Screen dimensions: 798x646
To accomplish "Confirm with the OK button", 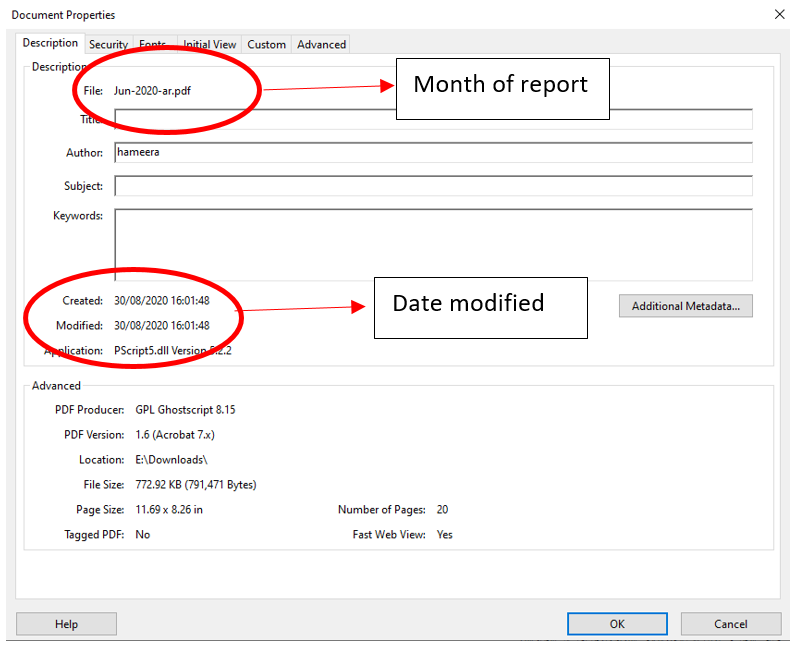I will 617,624.
